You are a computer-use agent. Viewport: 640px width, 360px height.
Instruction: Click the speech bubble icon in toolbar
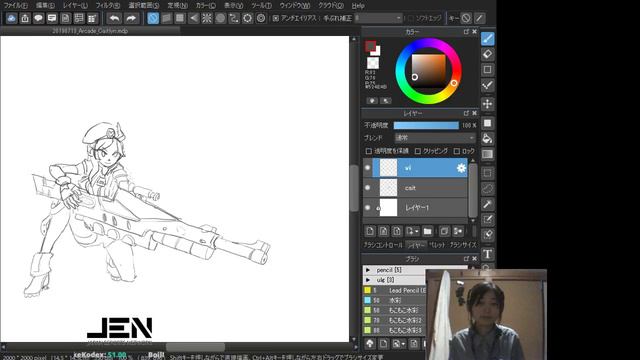coord(38,18)
